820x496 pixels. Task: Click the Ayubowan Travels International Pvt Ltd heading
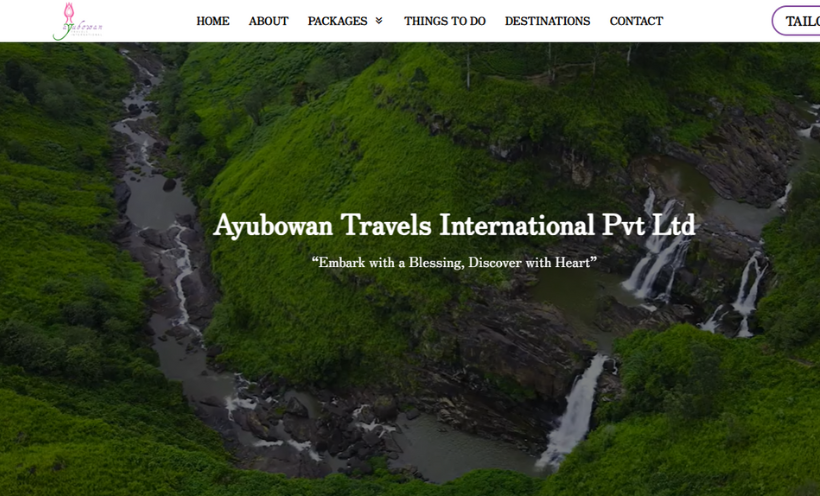click(454, 226)
